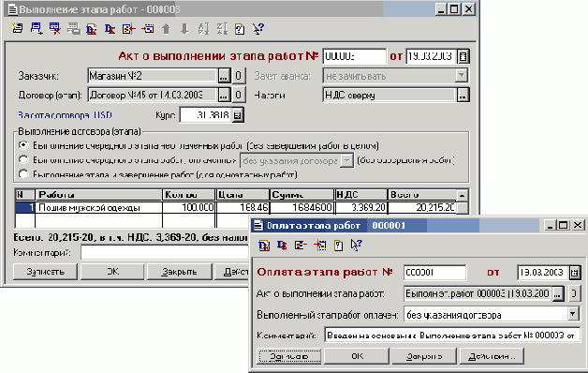This screenshot has width=588, height=373.
Task: Click find-in-journal icon in payment window toolbar
Action: pyautogui.click(x=320, y=246)
